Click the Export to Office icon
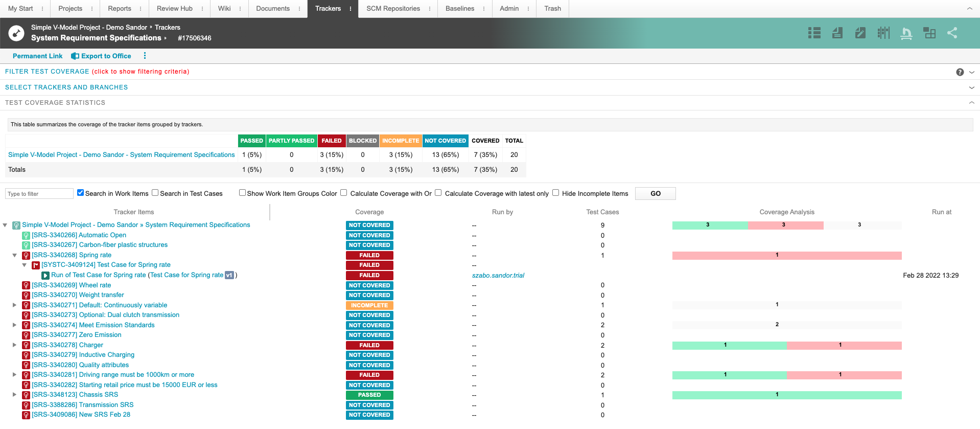Screen dimensions: 980x429 (x=75, y=56)
